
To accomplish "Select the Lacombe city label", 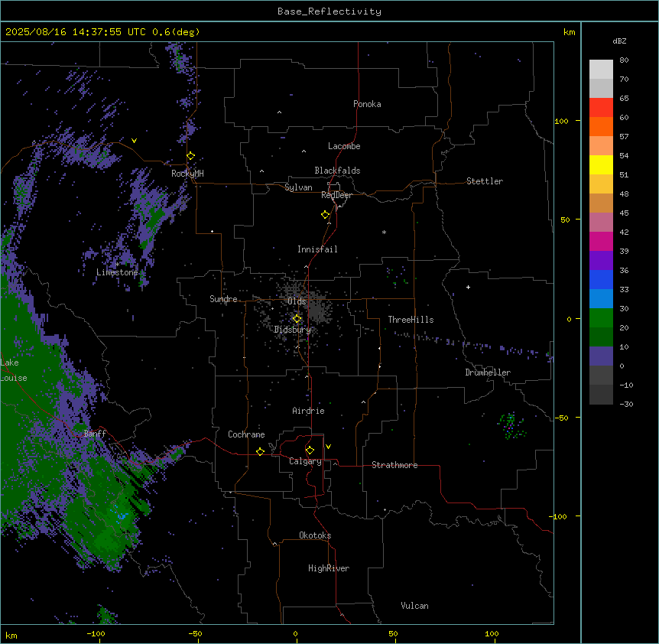I will 344,146.
